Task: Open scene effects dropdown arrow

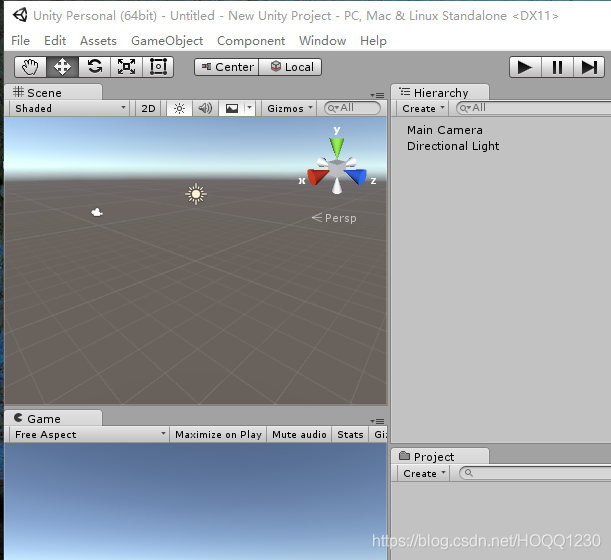Action: point(249,108)
